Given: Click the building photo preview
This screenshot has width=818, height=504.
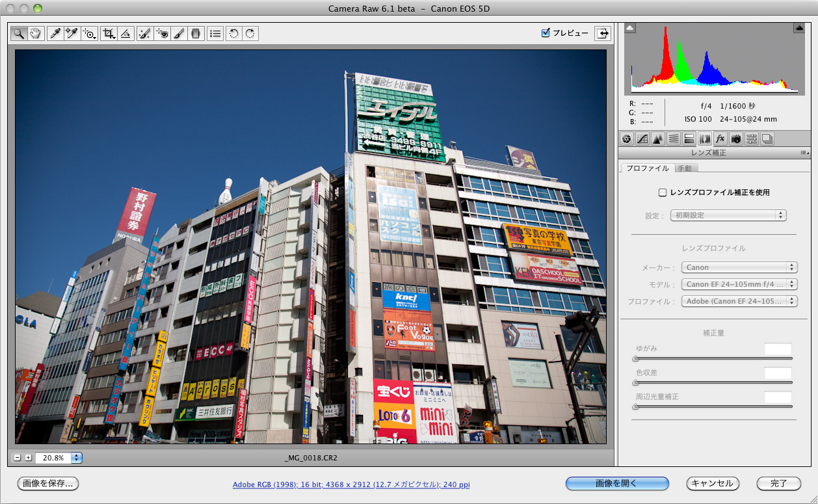Looking at the screenshot, I should click(311, 247).
